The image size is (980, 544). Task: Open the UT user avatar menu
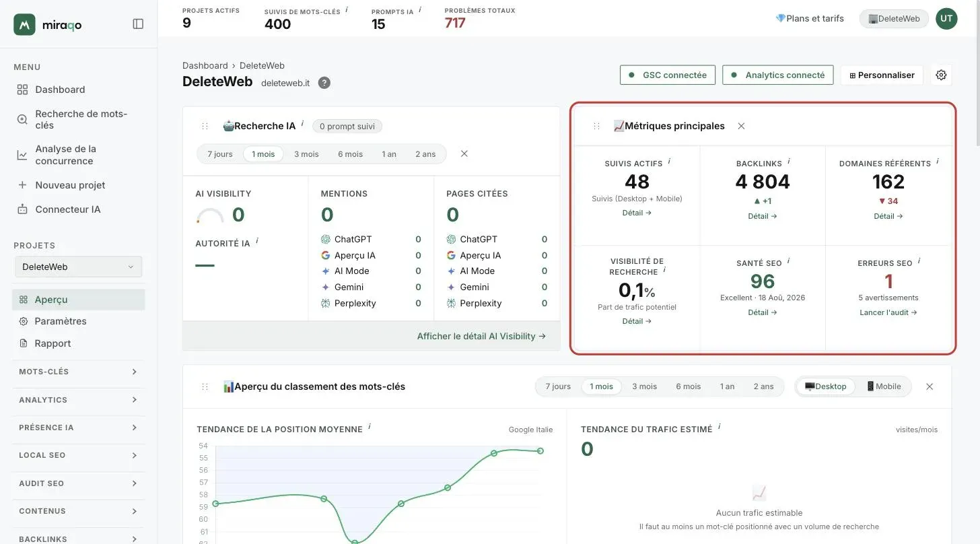946,18
